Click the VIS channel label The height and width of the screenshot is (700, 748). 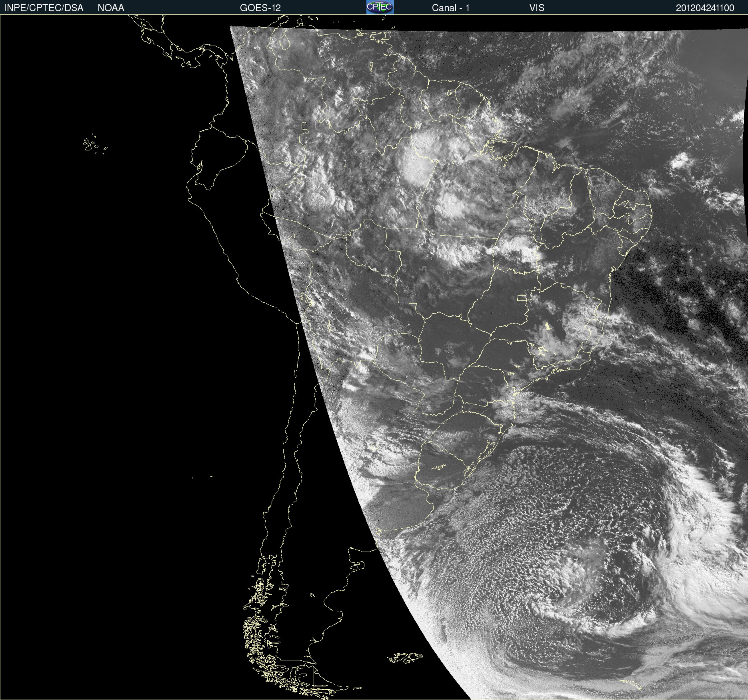537,8
